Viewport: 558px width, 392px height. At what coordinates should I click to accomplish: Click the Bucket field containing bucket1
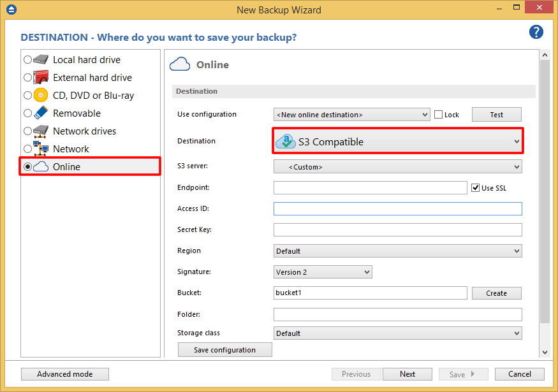pyautogui.click(x=370, y=293)
